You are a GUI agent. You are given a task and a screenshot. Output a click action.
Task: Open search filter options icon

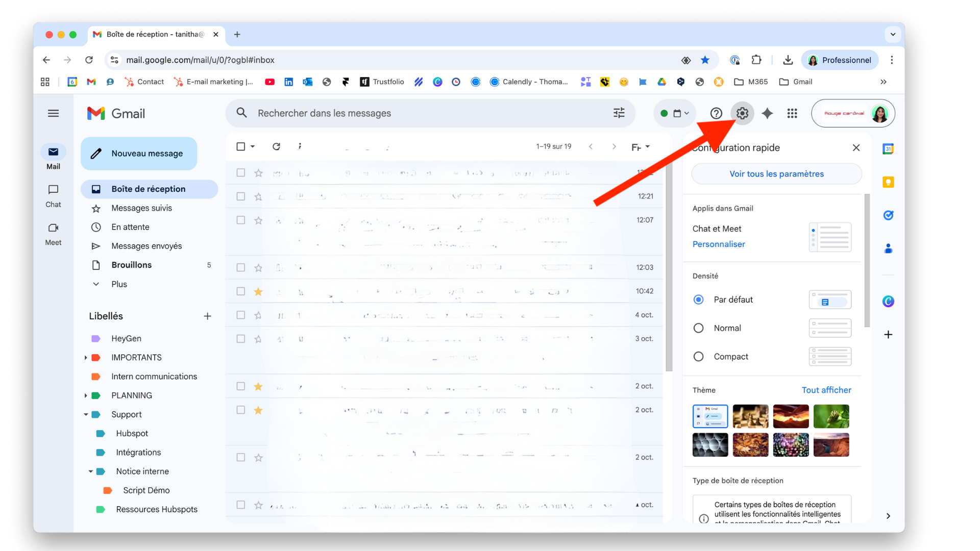619,113
